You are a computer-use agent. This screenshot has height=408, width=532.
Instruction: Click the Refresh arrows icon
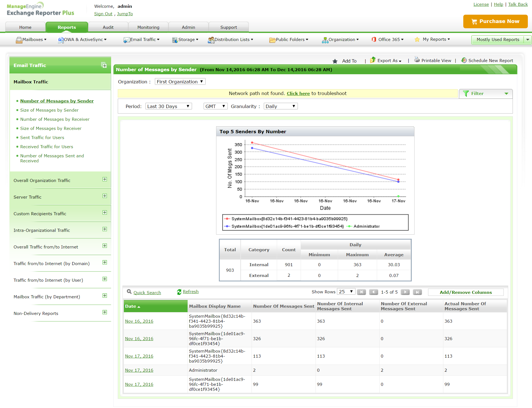(179, 292)
